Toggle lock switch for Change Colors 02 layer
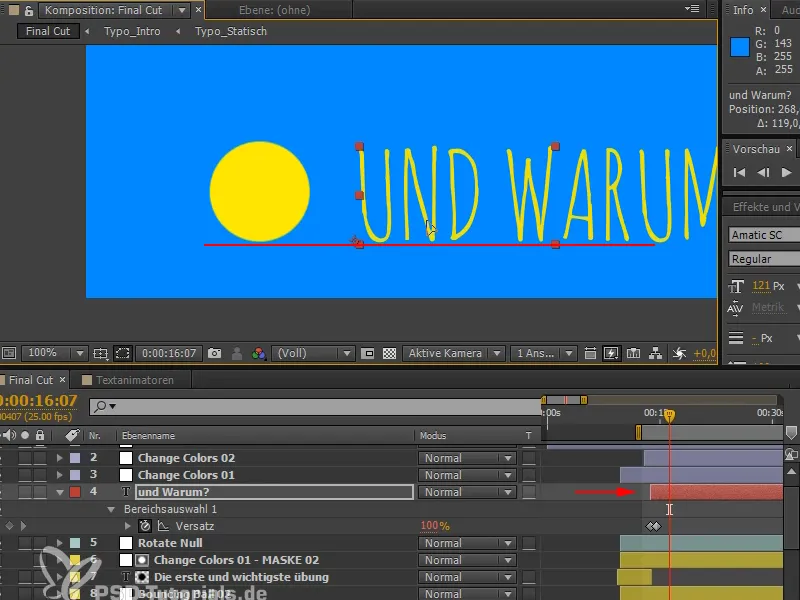800x600 pixels. pos(40,458)
